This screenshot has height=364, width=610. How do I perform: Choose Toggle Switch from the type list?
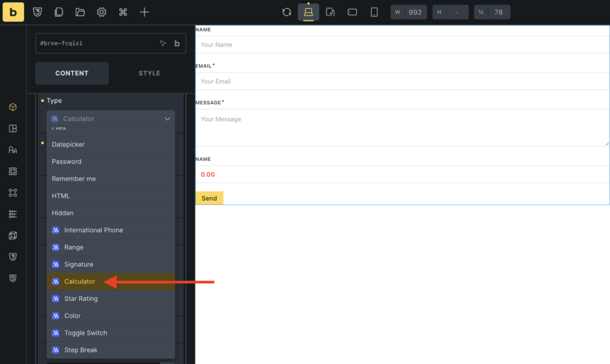110,332
